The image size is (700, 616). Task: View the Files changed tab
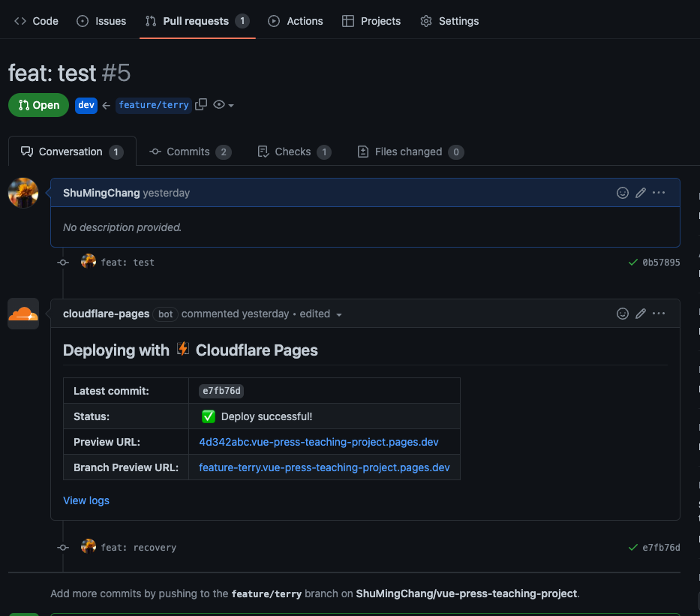click(x=410, y=152)
